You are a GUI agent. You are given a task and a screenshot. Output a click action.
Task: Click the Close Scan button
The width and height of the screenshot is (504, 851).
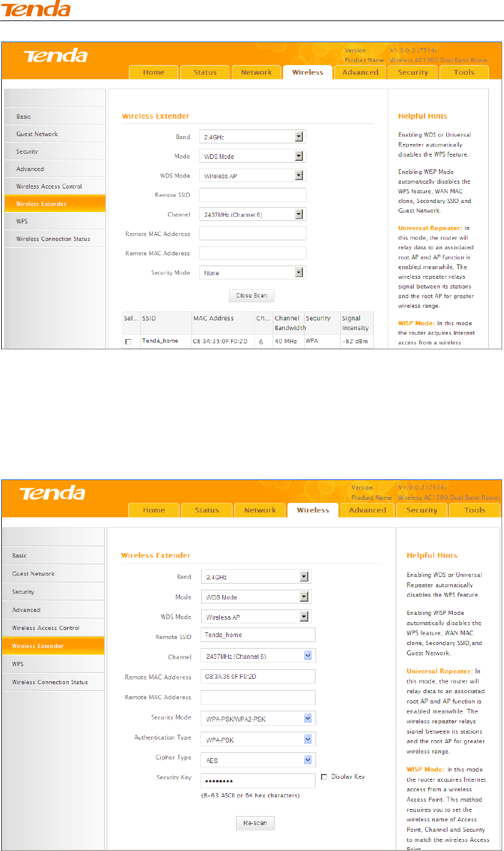click(252, 296)
